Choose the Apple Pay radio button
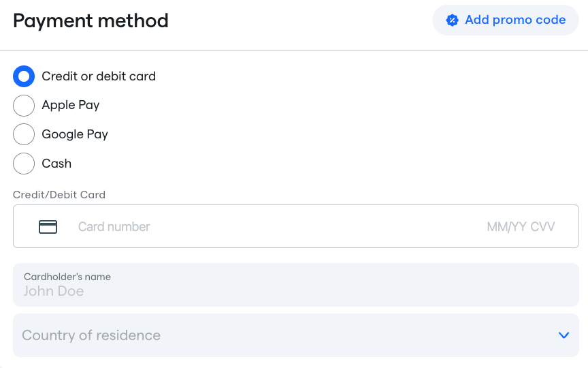 point(24,106)
